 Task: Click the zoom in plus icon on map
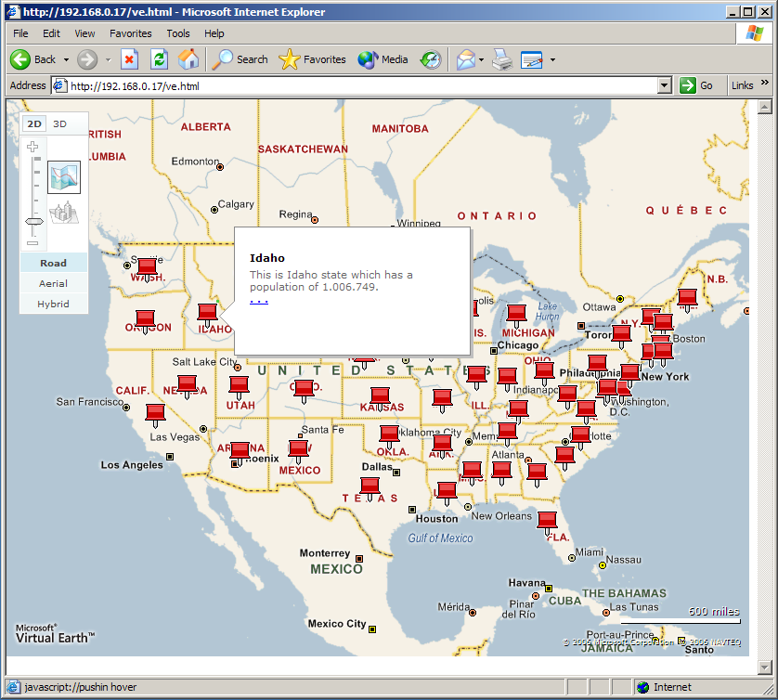(32, 147)
